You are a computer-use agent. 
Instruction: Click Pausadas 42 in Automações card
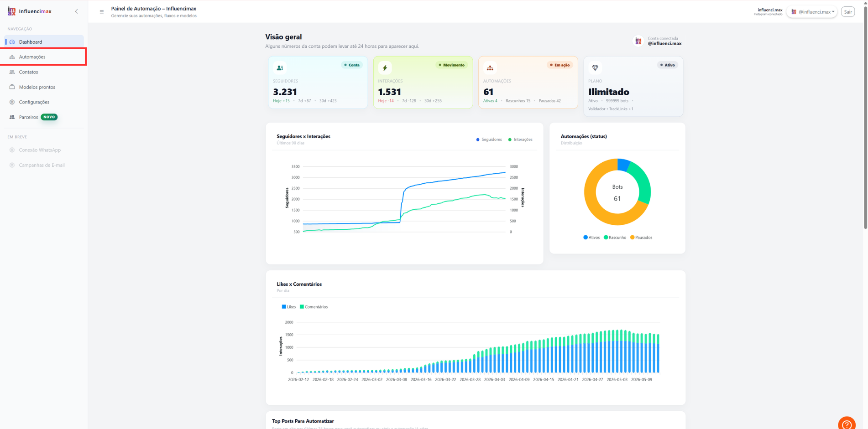550,101
